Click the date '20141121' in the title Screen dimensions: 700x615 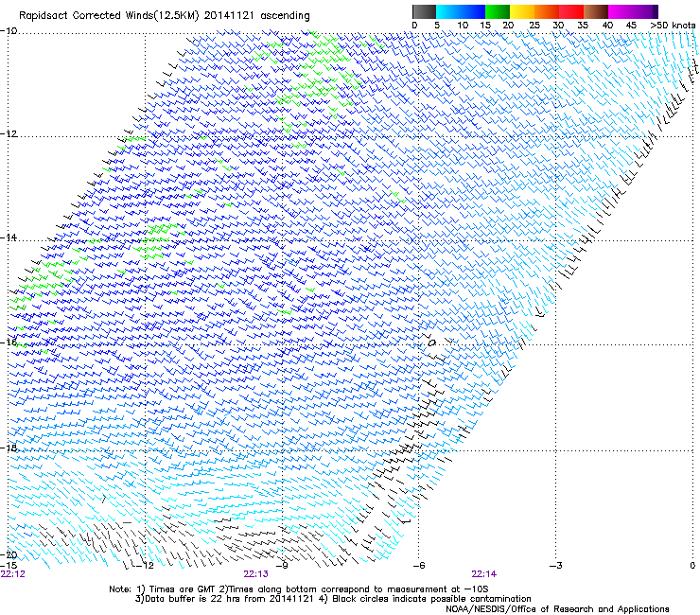(x=229, y=16)
